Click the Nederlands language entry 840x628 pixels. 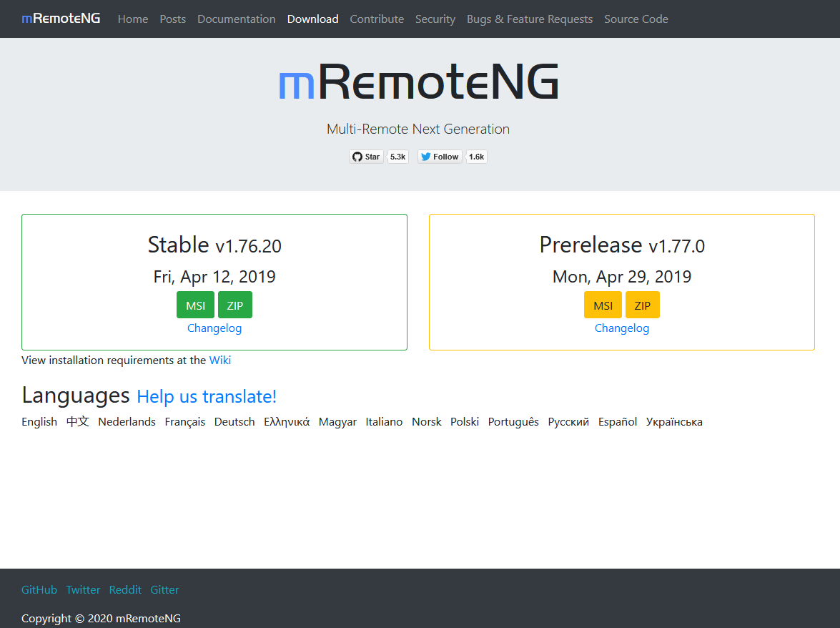click(127, 422)
